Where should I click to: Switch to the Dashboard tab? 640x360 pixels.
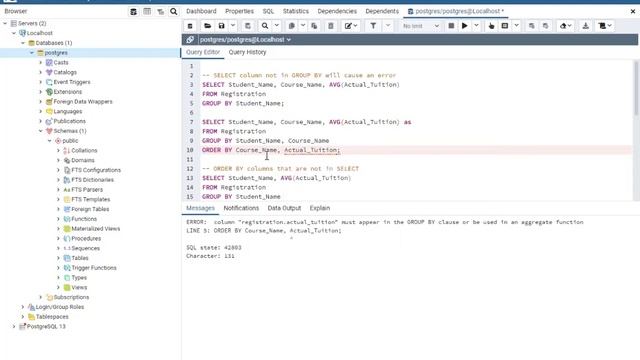pos(201,11)
